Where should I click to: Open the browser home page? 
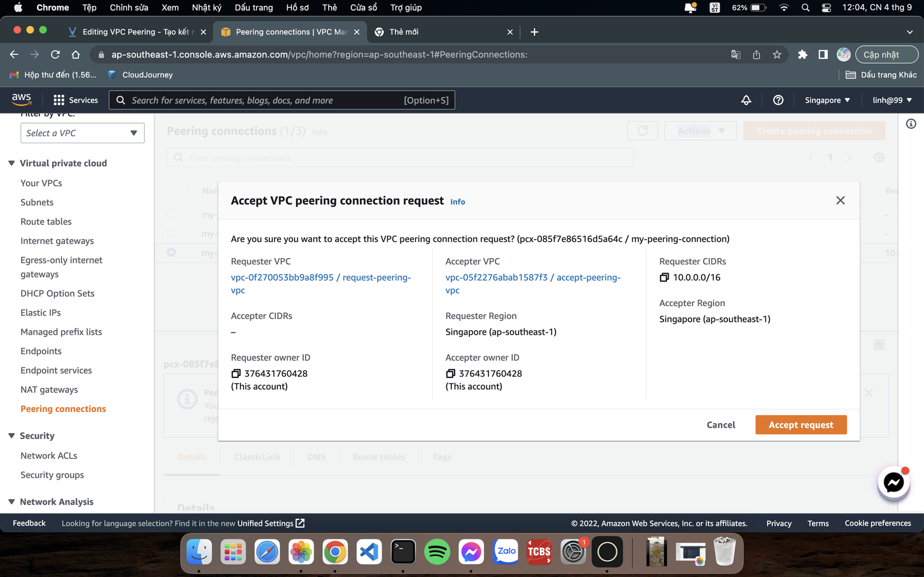[76, 54]
